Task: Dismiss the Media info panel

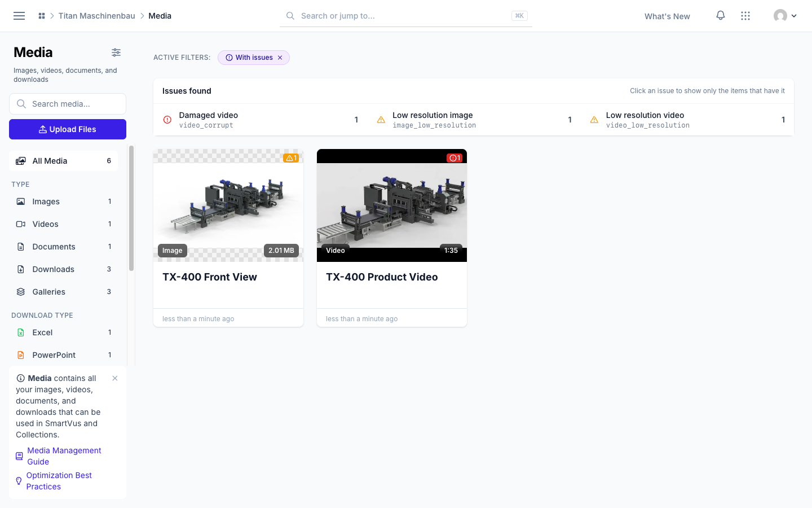Action: pyautogui.click(x=115, y=378)
